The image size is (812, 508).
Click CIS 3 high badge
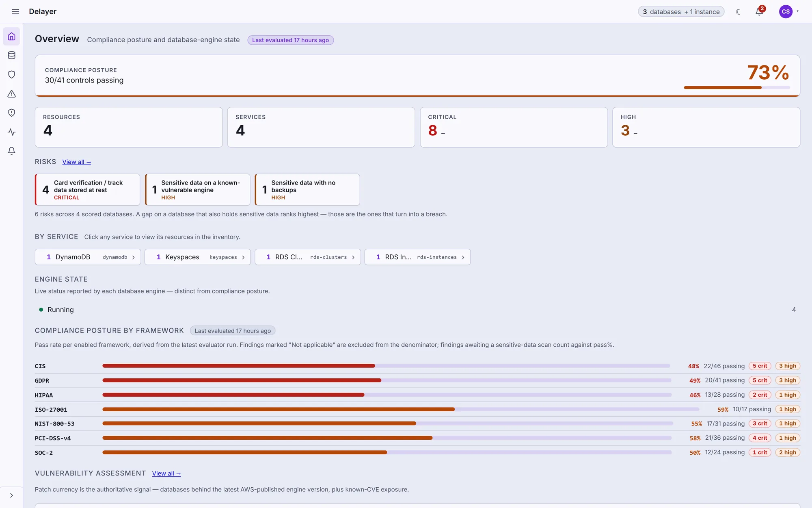(788, 366)
